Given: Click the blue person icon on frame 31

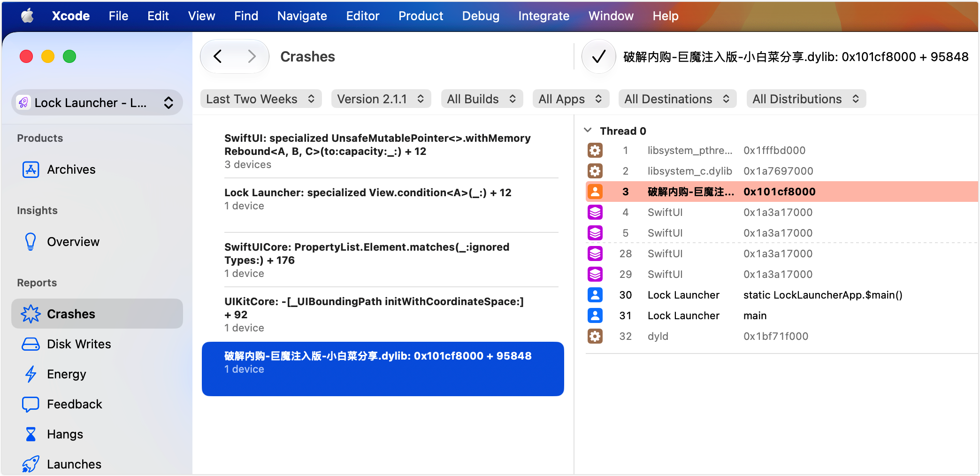Looking at the screenshot, I should tap(595, 315).
